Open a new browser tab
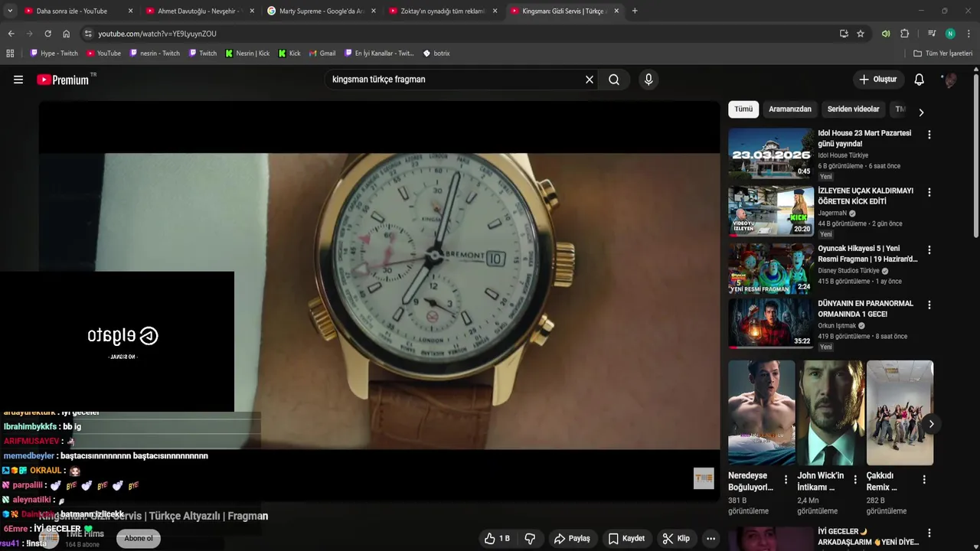 click(x=635, y=11)
